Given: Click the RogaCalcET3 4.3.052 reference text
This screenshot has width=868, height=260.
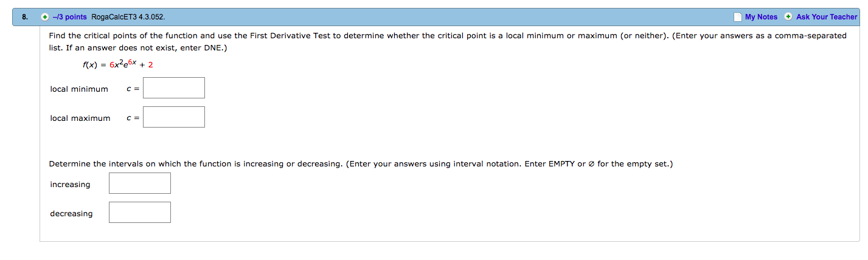Looking at the screenshot, I should [x=127, y=17].
